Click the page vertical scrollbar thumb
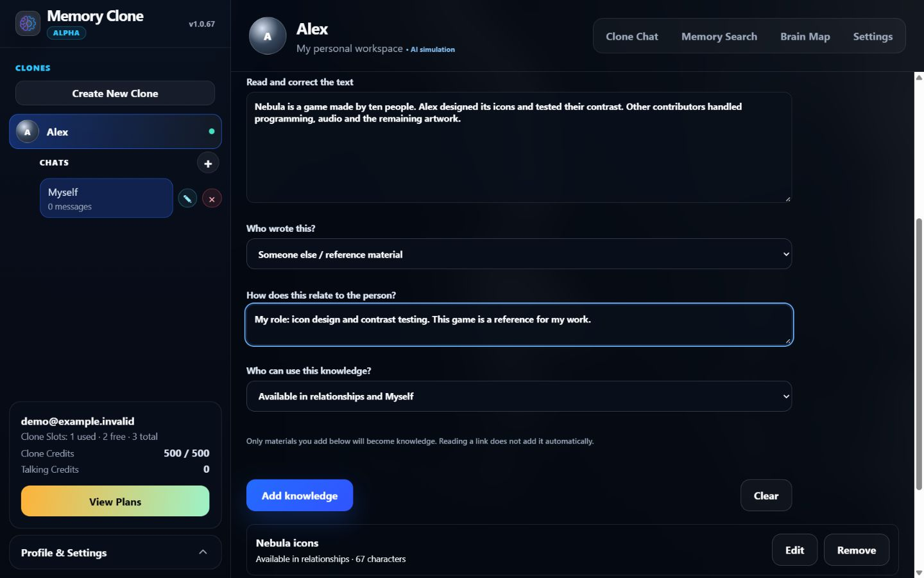Viewport: 924px width, 578px height. click(919, 355)
